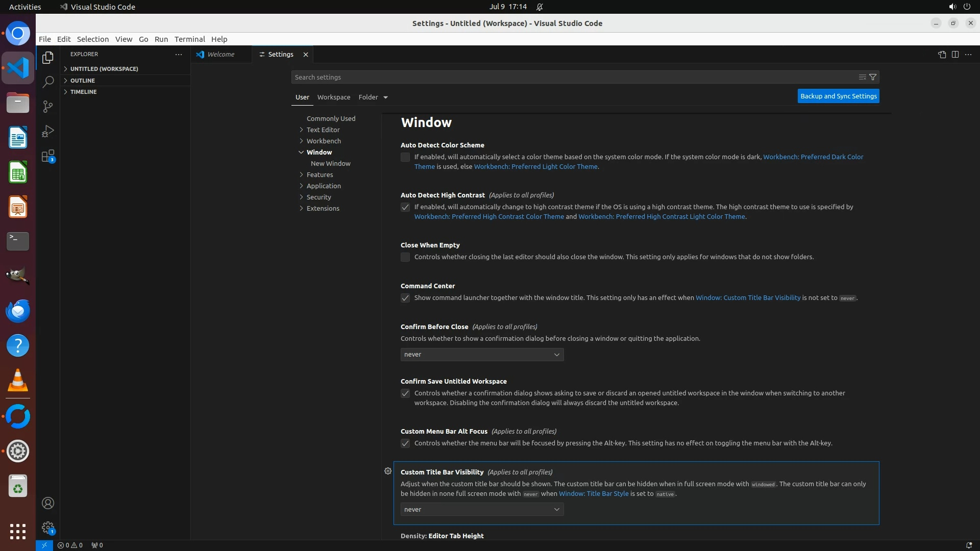The width and height of the screenshot is (980, 551).
Task: Open Confirm Before Close dropdown
Action: point(482,355)
